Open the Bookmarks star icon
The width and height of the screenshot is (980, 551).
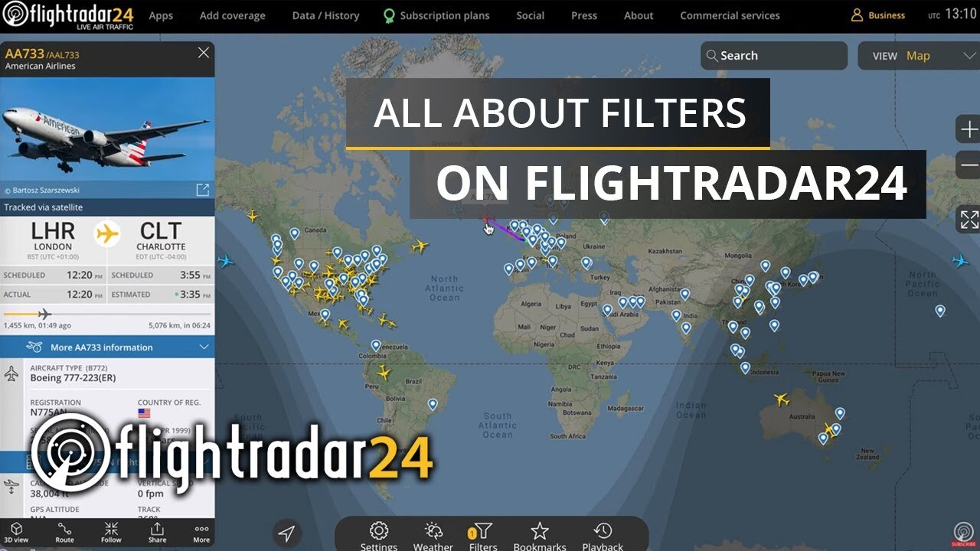click(540, 533)
